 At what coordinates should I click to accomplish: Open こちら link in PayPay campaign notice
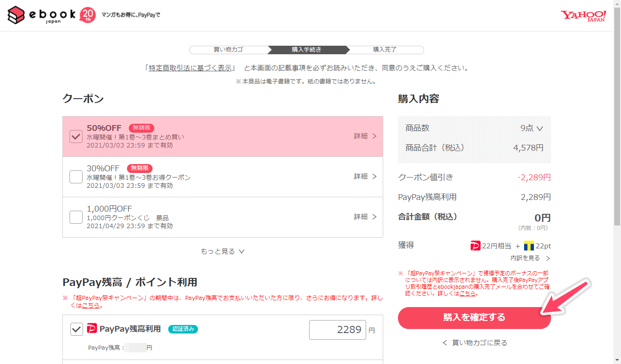tap(91, 306)
